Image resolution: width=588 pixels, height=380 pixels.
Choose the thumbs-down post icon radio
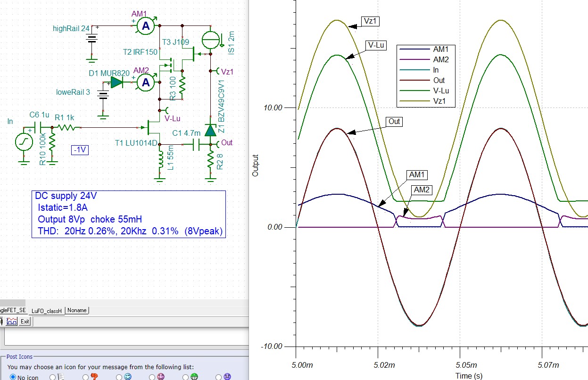(86, 377)
